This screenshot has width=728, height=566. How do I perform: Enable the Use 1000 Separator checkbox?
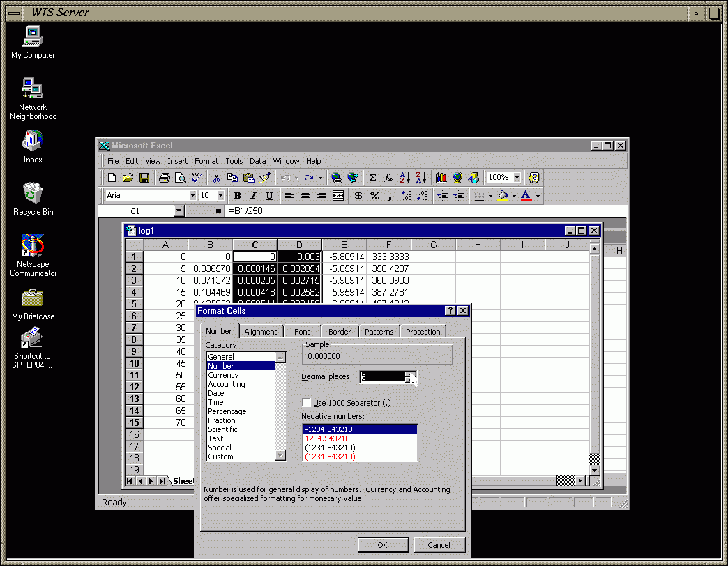pos(307,403)
